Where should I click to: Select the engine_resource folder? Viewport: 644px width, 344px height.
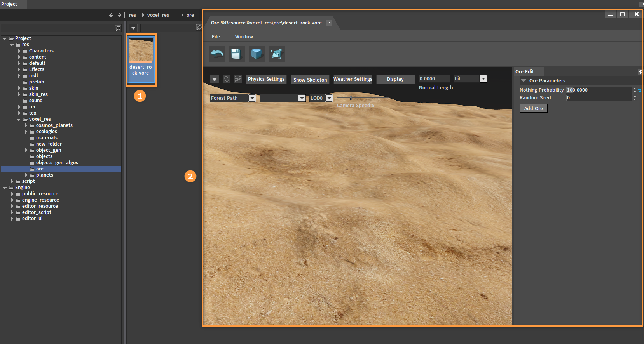pyautogui.click(x=40, y=200)
